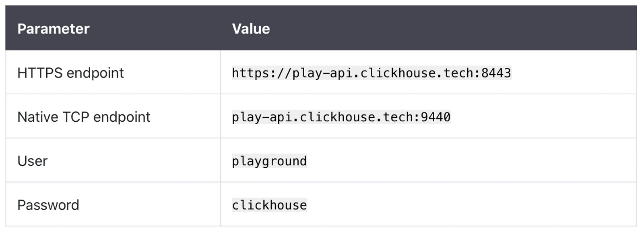Click the Parameter column header
This screenshot has width=644, height=231.
(x=53, y=29)
